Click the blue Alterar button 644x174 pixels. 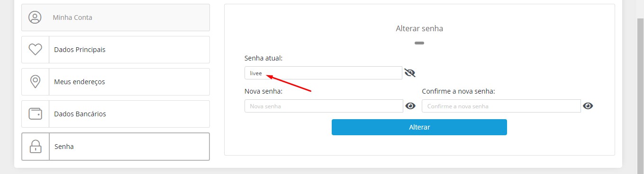(419, 127)
